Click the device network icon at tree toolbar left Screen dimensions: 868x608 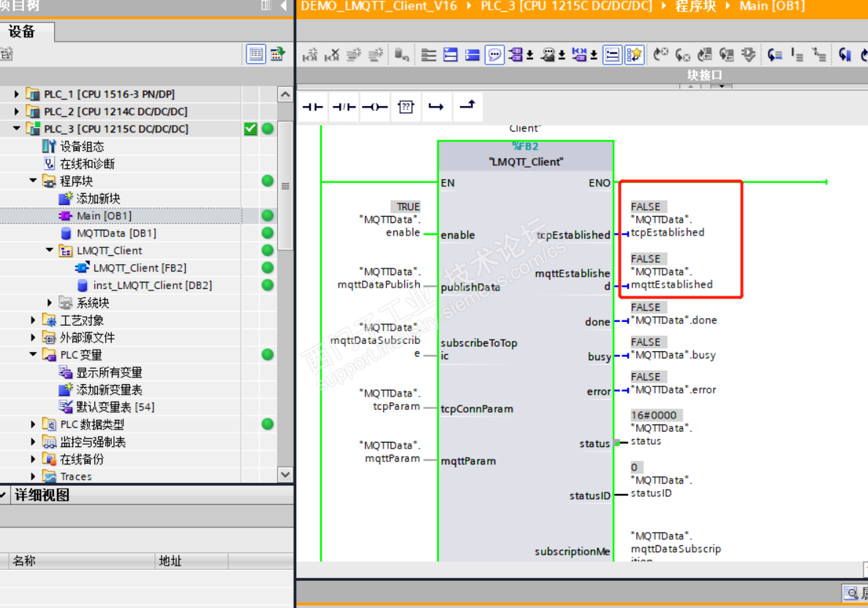tap(7, 54)
